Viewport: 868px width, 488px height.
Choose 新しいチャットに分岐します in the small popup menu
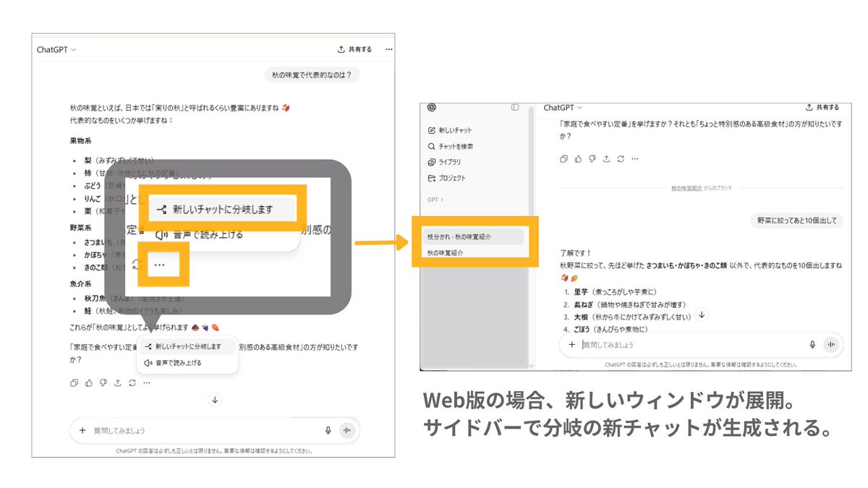point(187,347)
